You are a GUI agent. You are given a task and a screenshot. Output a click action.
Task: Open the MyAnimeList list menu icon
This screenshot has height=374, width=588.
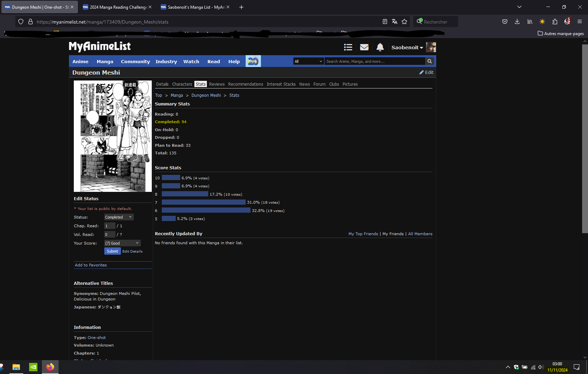pyautogui.click(x=348, y=47)
